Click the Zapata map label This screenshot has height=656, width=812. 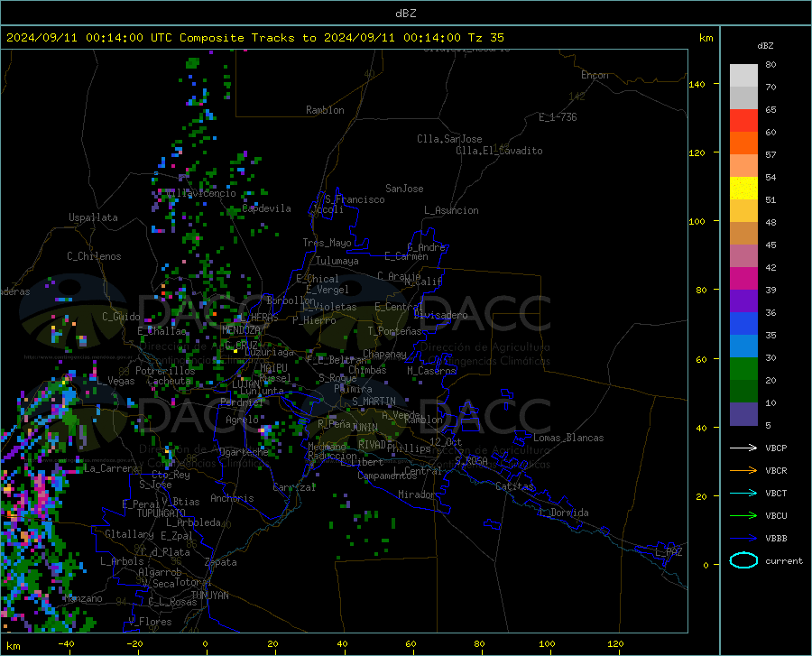220,562
